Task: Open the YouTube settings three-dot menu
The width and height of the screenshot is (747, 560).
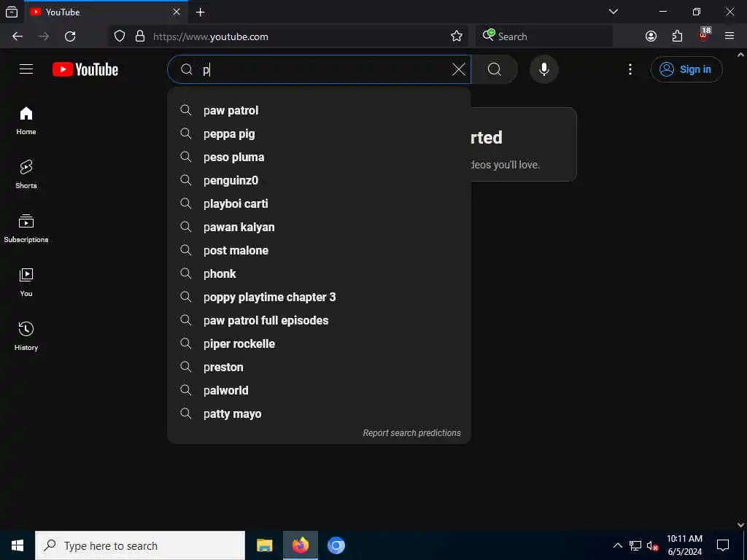Action: point(630,69)
